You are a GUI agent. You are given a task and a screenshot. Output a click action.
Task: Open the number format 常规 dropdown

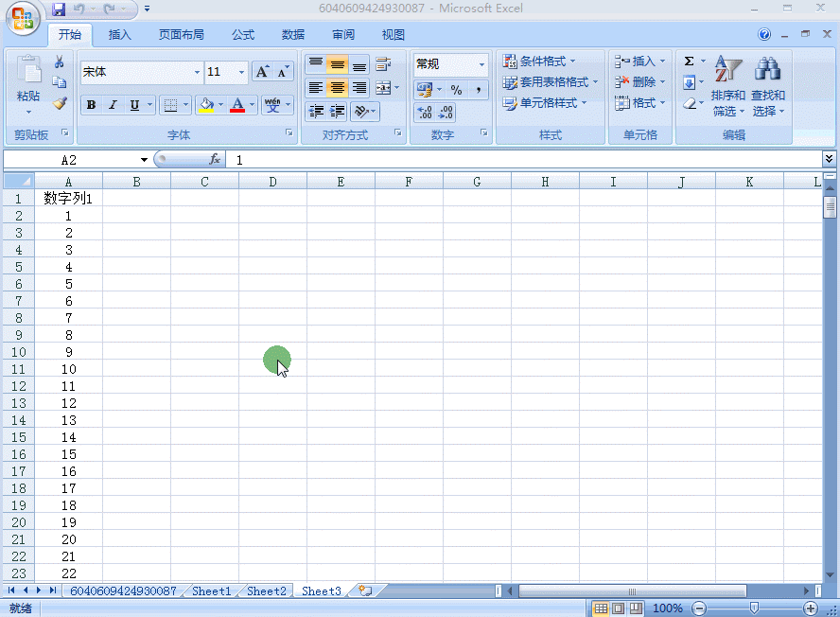481,64
